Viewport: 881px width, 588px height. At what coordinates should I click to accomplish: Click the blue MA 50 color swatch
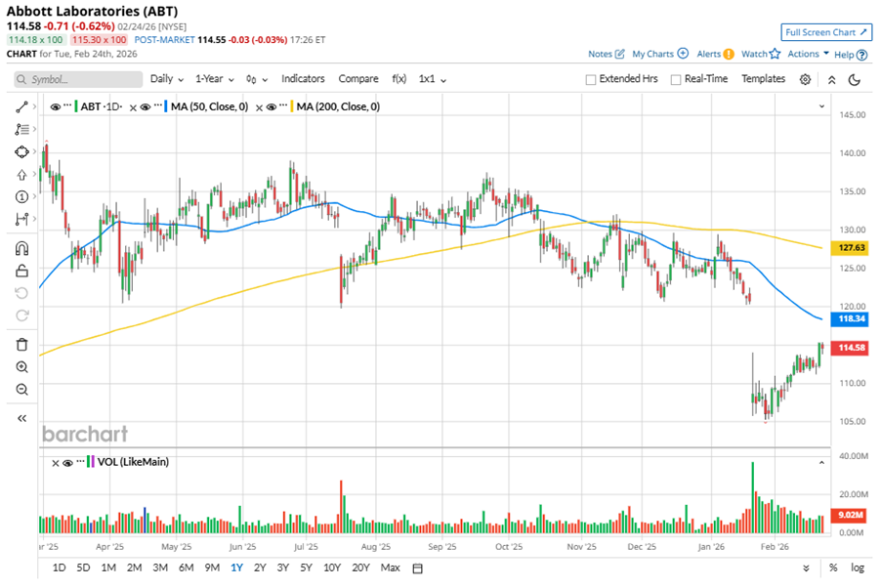[166, 106]
